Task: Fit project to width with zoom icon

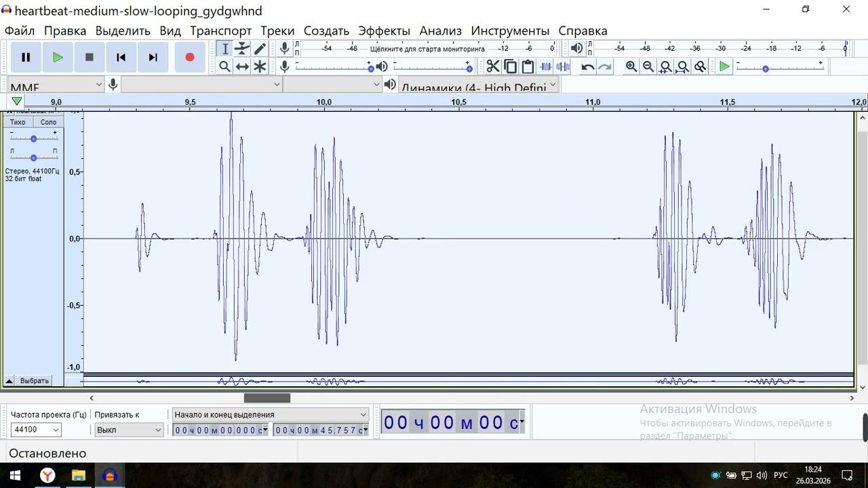Action: [683, 66]
